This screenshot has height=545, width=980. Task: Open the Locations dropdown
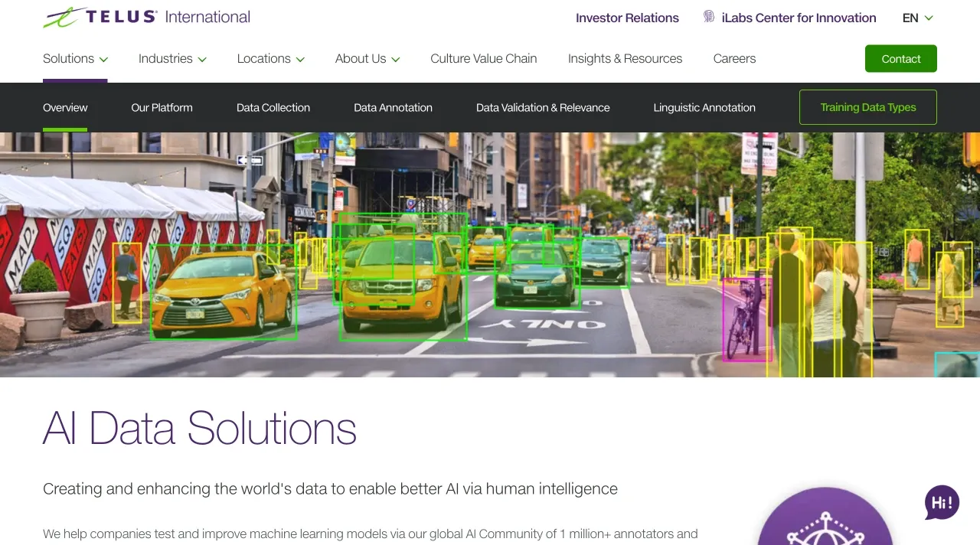point(270,59)
